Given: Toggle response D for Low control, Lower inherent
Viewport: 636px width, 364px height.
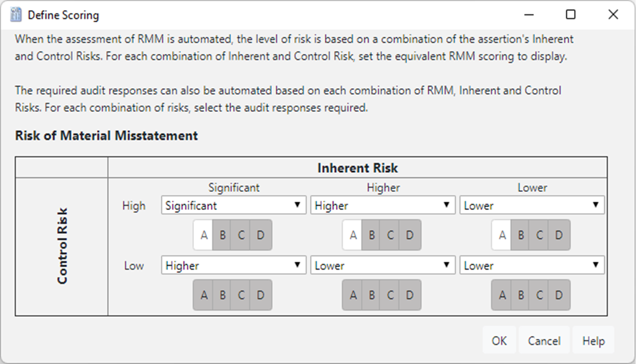Looking at the screenshot, I should click(x=559, y=295).
